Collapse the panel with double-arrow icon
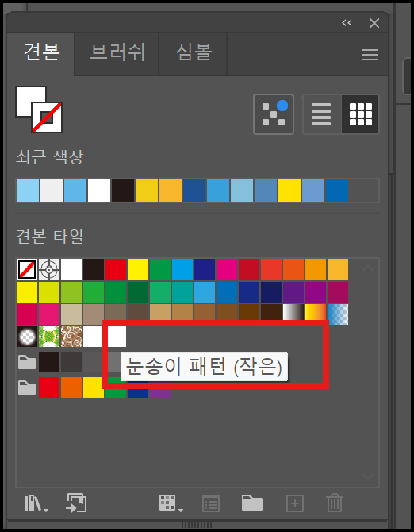The image size is (414, 532). tap(347, 23)
